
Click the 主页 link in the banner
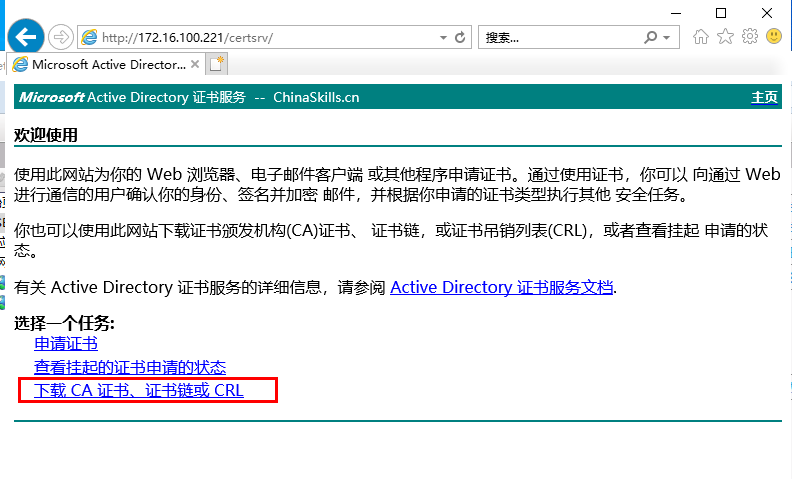[764, 97]
